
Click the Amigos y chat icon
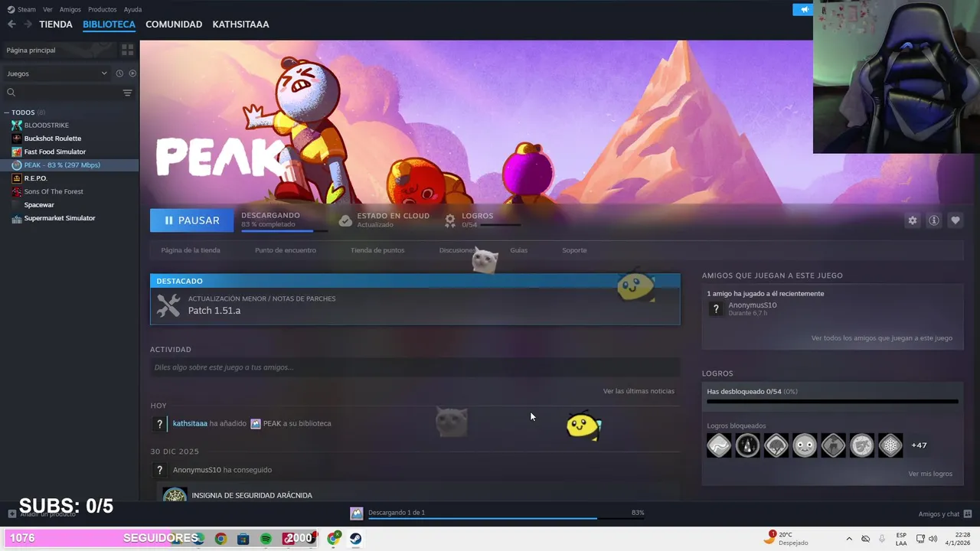click(968, 514)
